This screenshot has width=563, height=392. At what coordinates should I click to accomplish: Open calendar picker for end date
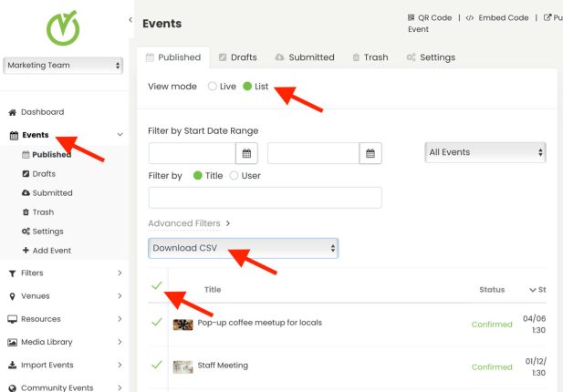click(370, 153)
